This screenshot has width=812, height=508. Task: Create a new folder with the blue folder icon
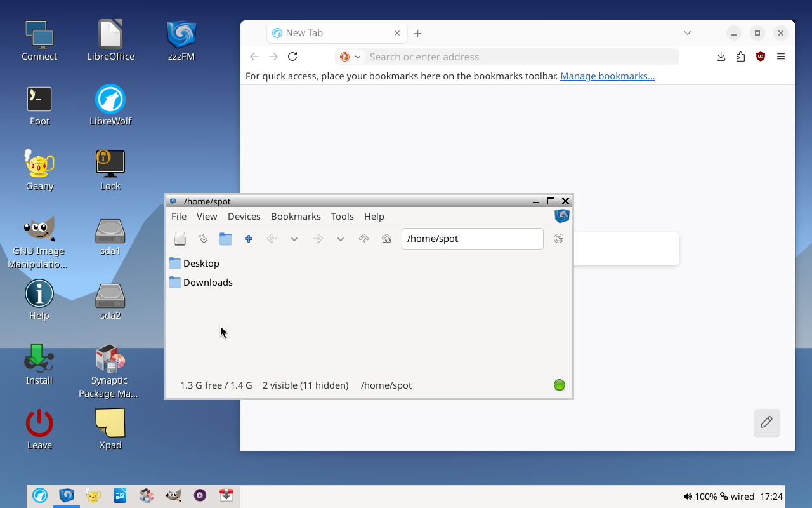pyautogui.click(x=226, y=239)
